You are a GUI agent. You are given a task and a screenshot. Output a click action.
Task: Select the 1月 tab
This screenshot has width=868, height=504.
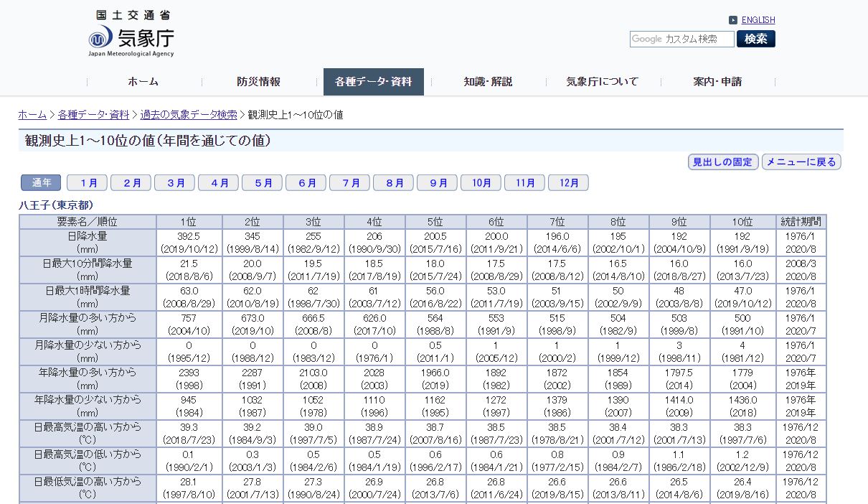pyautogui.click(x=87, y=183)
